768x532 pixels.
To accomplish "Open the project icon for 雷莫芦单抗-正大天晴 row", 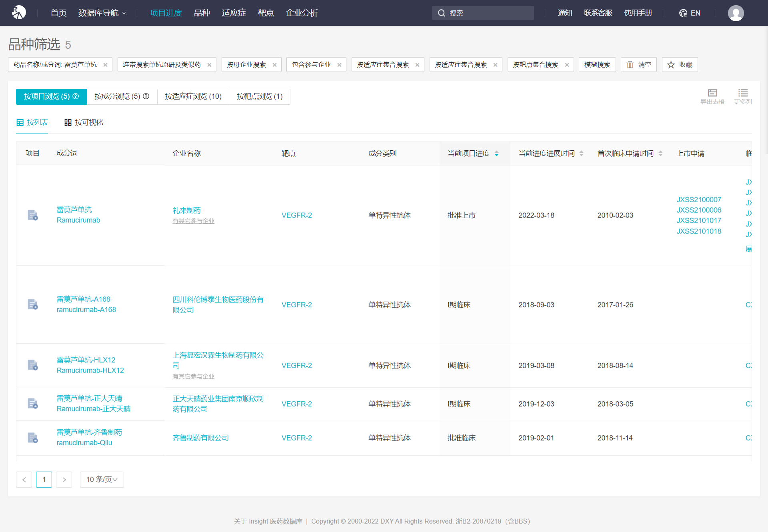I will [33, 403].
